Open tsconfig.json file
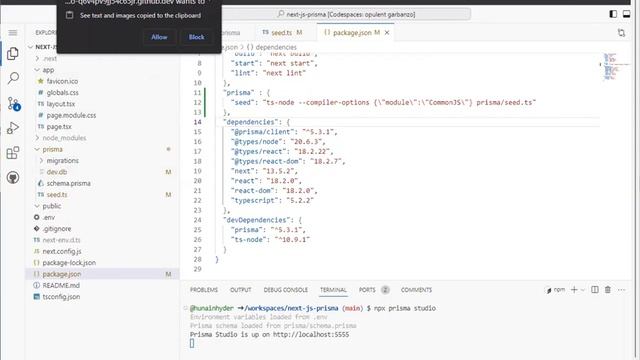The height and width of the screenshot is (360, 640). (x=61, y=297)
